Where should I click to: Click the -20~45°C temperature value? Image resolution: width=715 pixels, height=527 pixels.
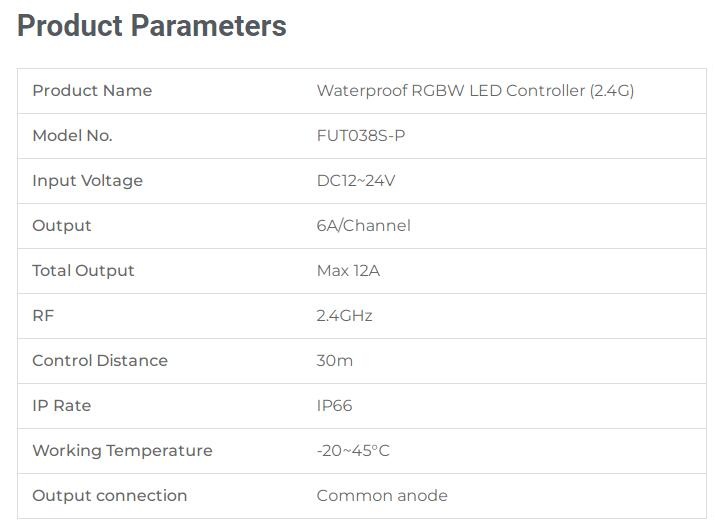pos(353,450)
